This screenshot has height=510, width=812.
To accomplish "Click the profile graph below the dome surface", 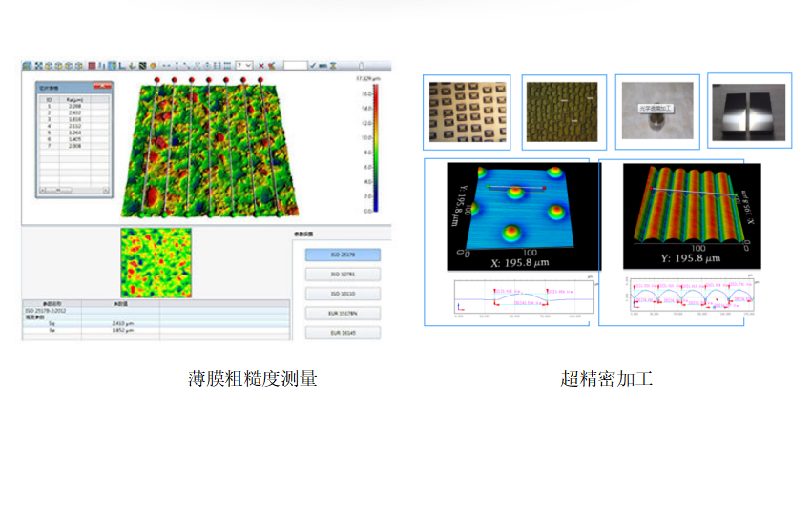I will coord(524,296).
